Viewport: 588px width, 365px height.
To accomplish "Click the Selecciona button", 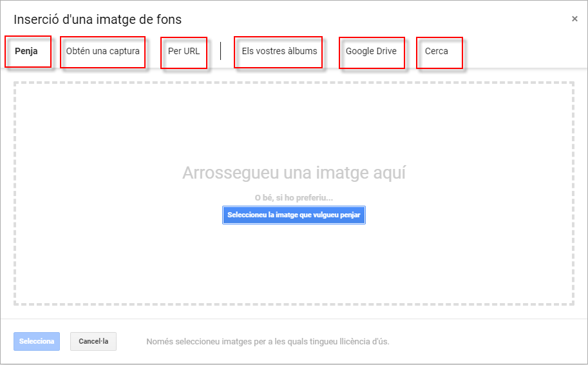I will click(37, 341).
